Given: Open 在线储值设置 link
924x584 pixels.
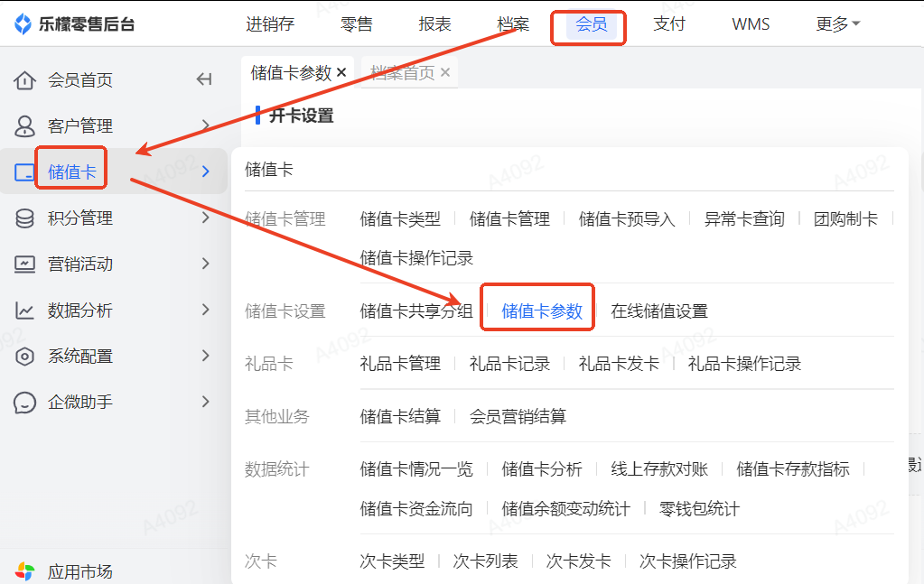Looking at the screenshot, I should point(659,311).
